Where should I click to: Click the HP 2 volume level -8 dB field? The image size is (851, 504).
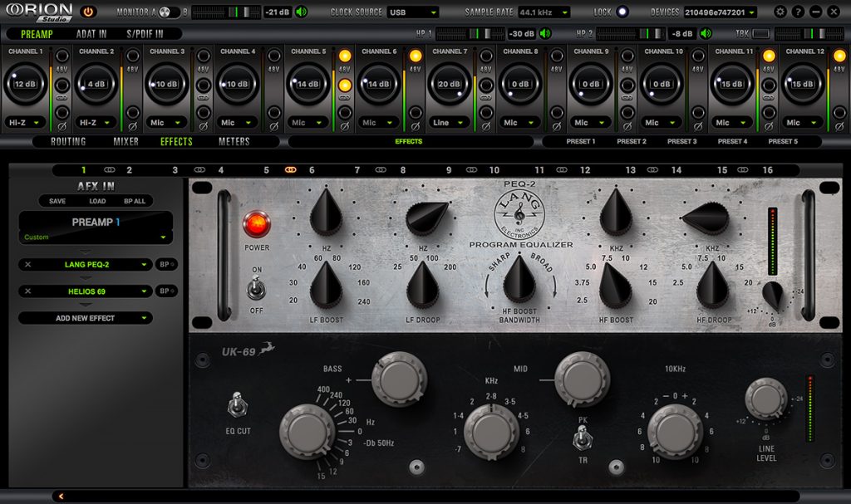682,34
